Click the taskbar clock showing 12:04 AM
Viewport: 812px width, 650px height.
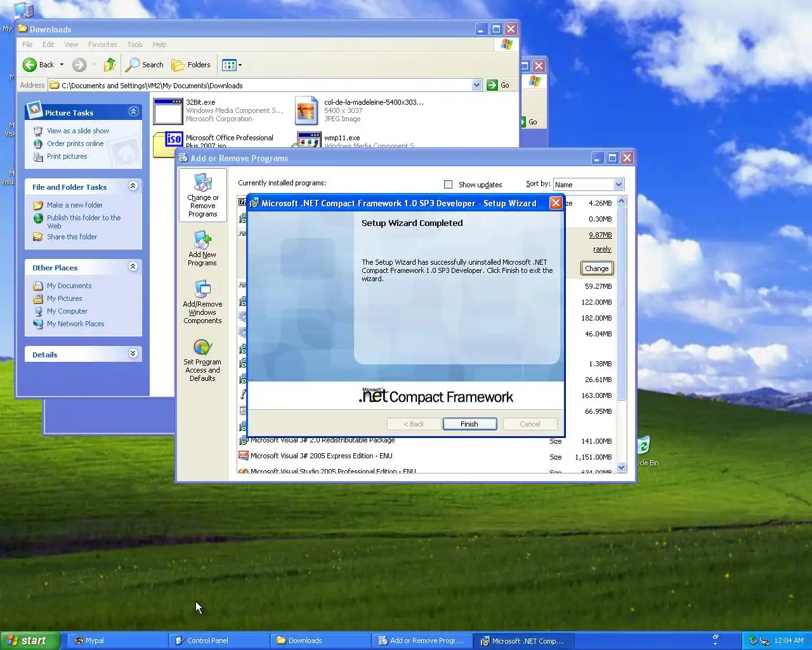click(789, 640)
